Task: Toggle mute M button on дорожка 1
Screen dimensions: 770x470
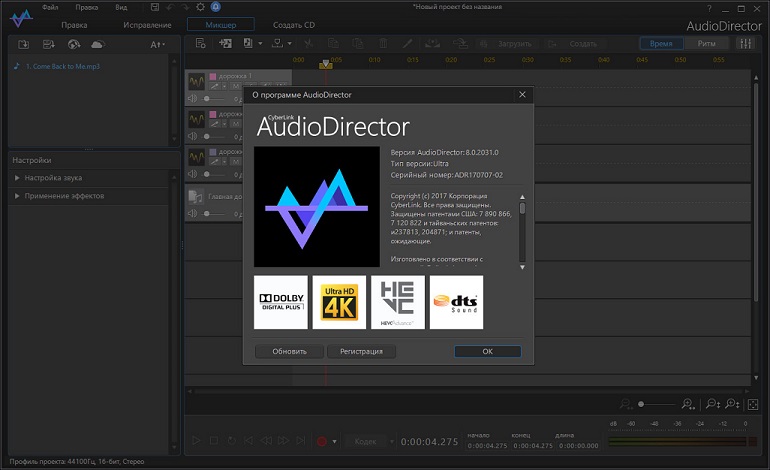Action: coord(236,86)
